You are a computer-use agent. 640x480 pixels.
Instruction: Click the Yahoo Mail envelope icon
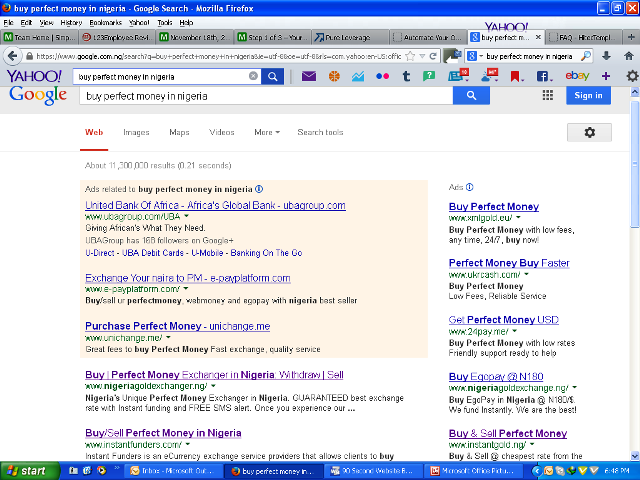point(308,76)
